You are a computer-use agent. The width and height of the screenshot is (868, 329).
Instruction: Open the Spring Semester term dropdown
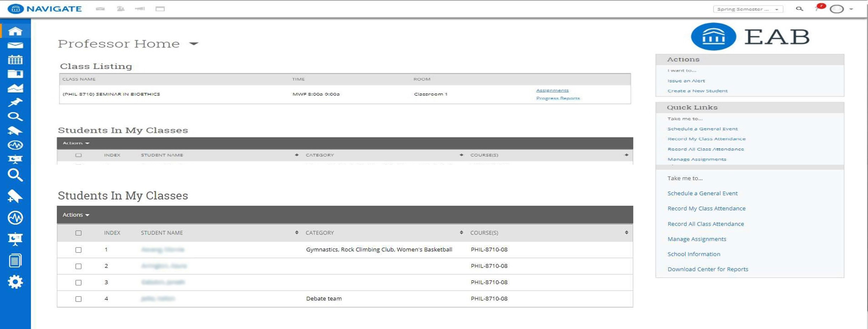pyautogui.click(x=748, y=9)
